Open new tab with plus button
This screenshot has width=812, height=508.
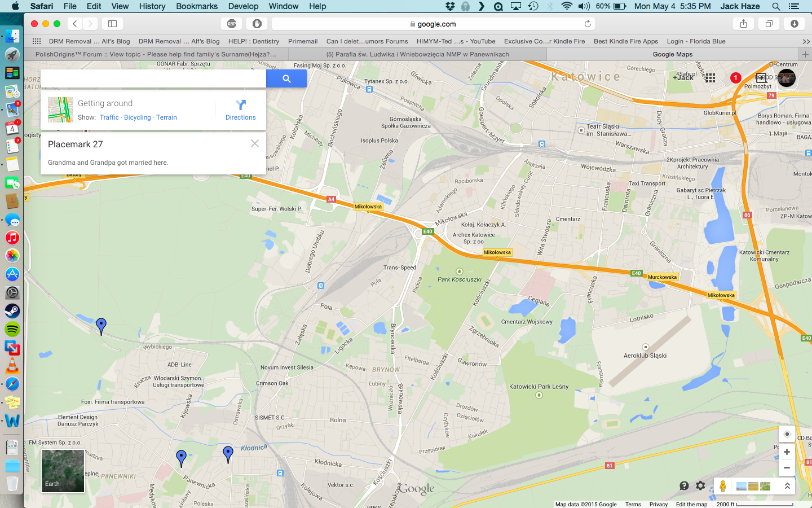pyautogui.click(x=805, y=54)
